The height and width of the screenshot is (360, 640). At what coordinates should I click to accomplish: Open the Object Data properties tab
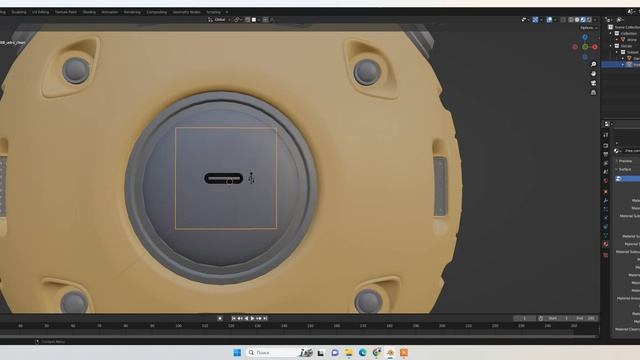point(606,235)
